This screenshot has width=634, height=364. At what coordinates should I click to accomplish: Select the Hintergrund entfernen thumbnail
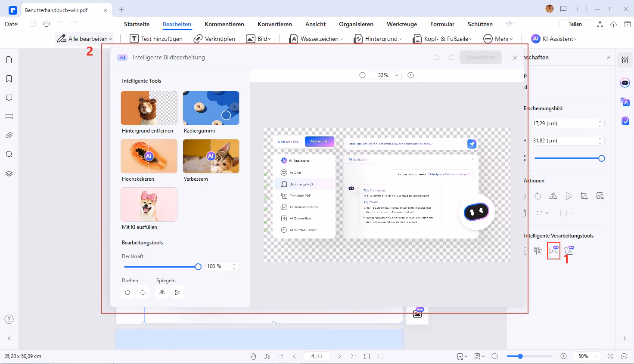[149, 108]
